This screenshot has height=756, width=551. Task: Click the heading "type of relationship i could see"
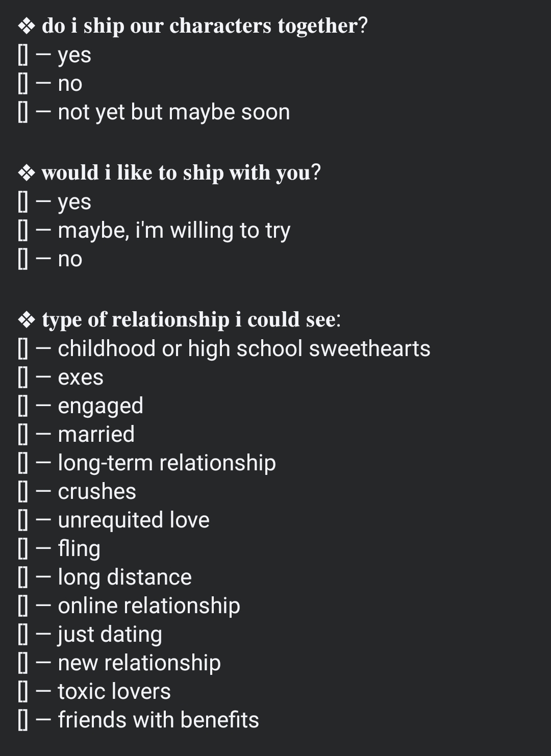click(x=191, y=320)
